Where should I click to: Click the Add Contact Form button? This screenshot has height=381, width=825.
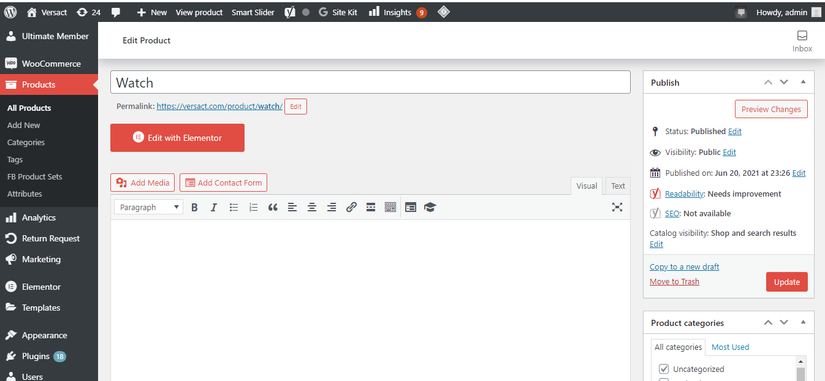coord(223,183)
